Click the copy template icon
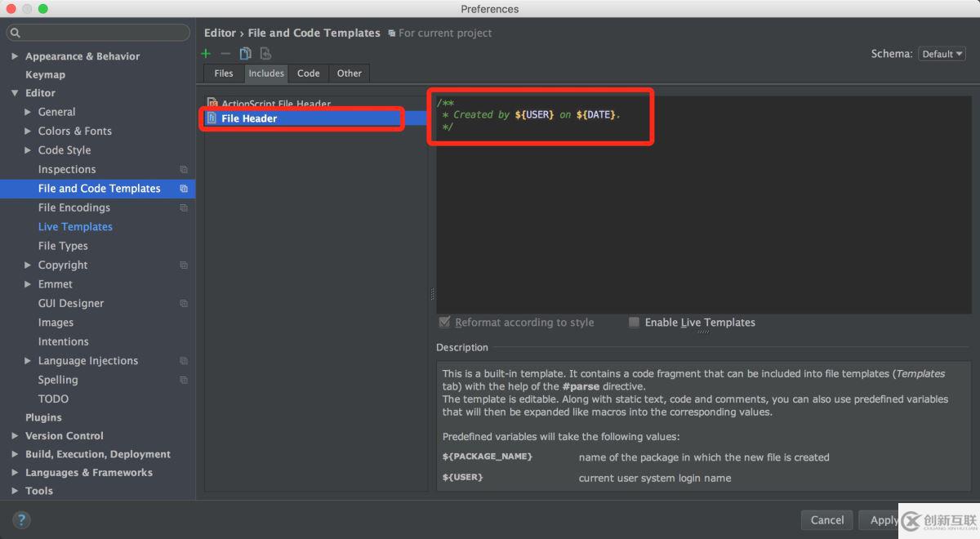 click(x=245, y=54)
